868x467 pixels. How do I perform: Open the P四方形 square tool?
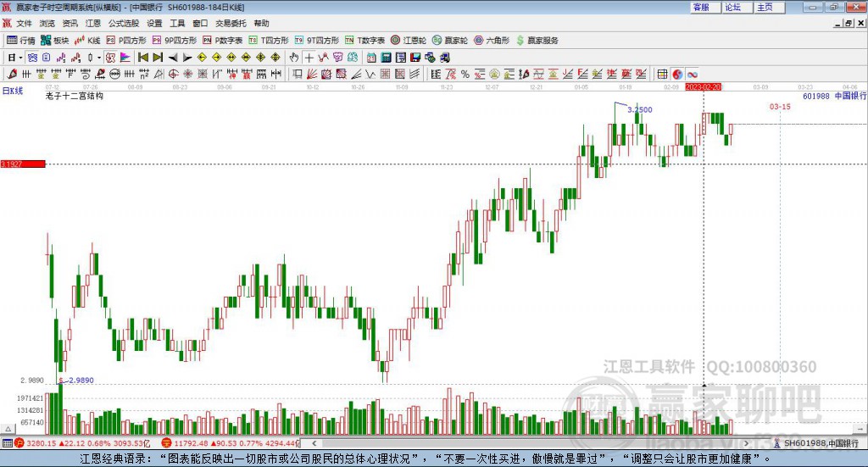pos(126,41)
